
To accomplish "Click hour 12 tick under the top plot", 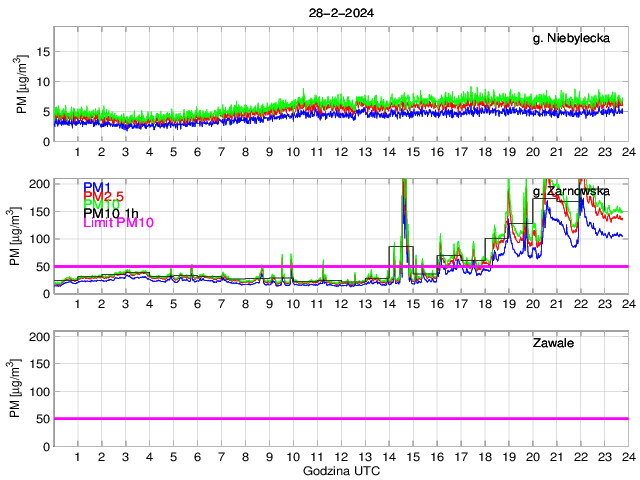I will coord(340,152).
